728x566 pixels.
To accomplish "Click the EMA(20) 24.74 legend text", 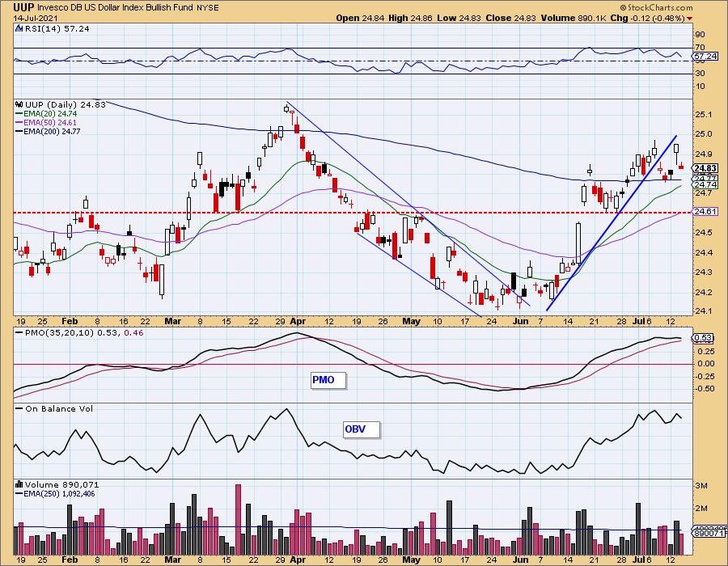I will point(50,114).
